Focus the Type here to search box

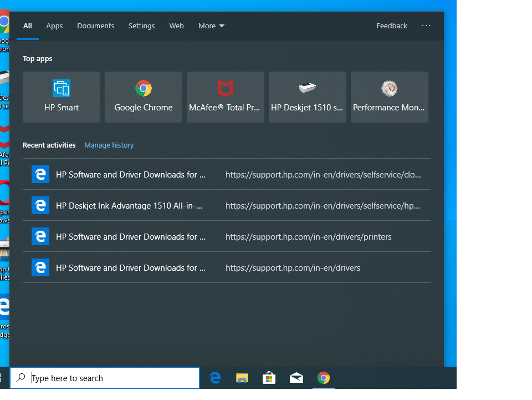[105, 378]
